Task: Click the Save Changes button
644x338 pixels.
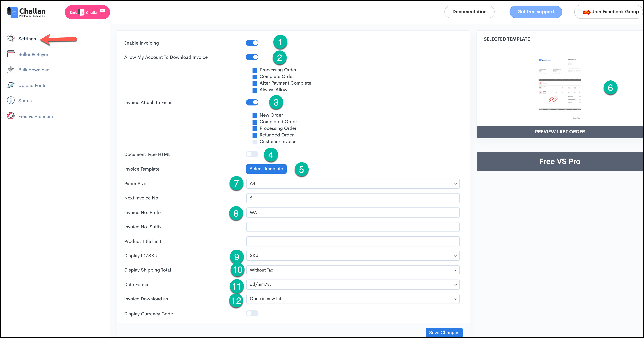Action: [x=444, y=332]
